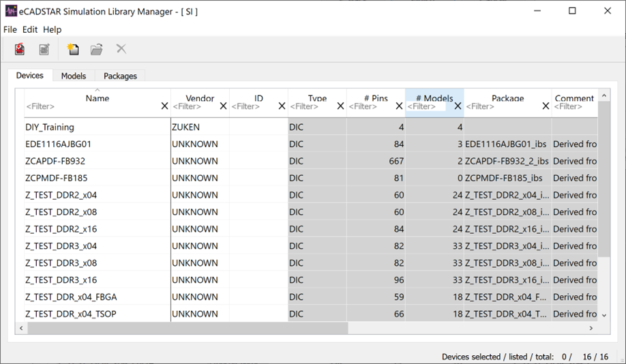Switch to the Packages tab
The height and width of the screenshot is (364, 626).
120,76
